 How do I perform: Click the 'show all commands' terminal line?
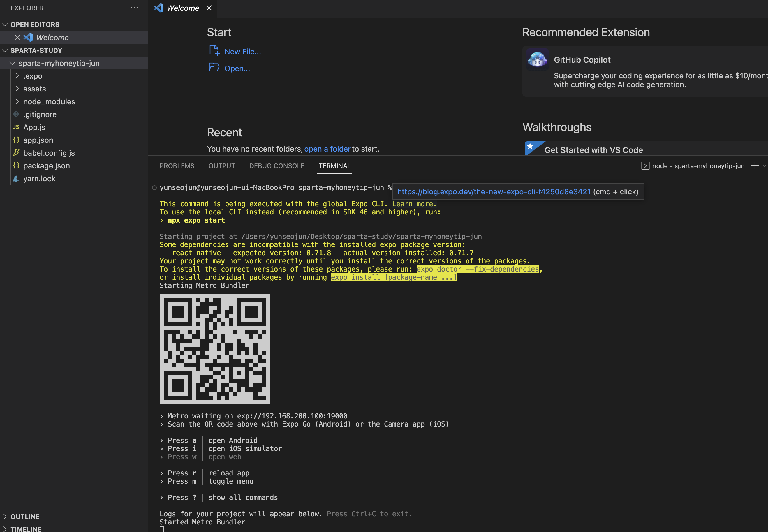pos(243,497)
